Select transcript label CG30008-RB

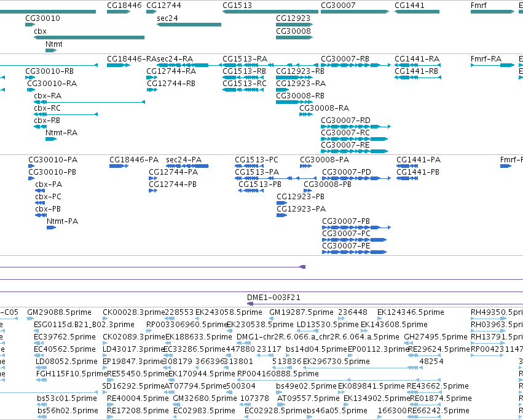(300, 96)
